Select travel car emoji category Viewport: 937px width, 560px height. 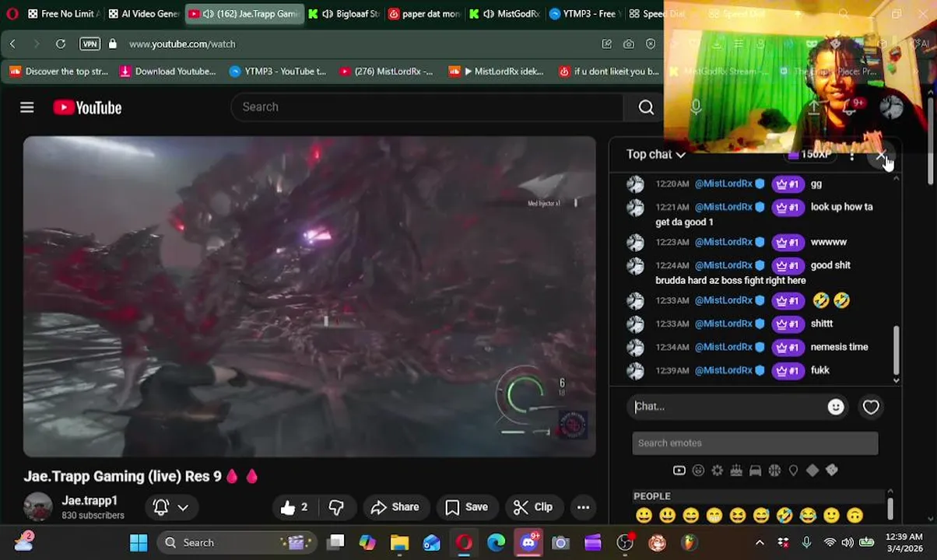tap(755, 471)
